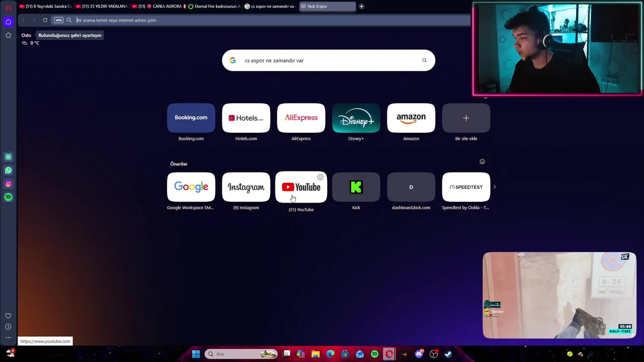Open the Amazon speed dial tile
The height and width of the screenshot is (362, 644).
tap(411, 118)
